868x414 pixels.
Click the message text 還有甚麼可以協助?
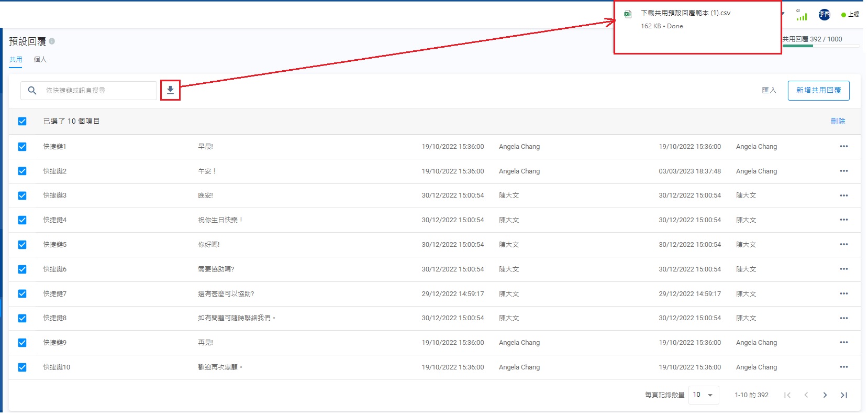click(226, 294)
